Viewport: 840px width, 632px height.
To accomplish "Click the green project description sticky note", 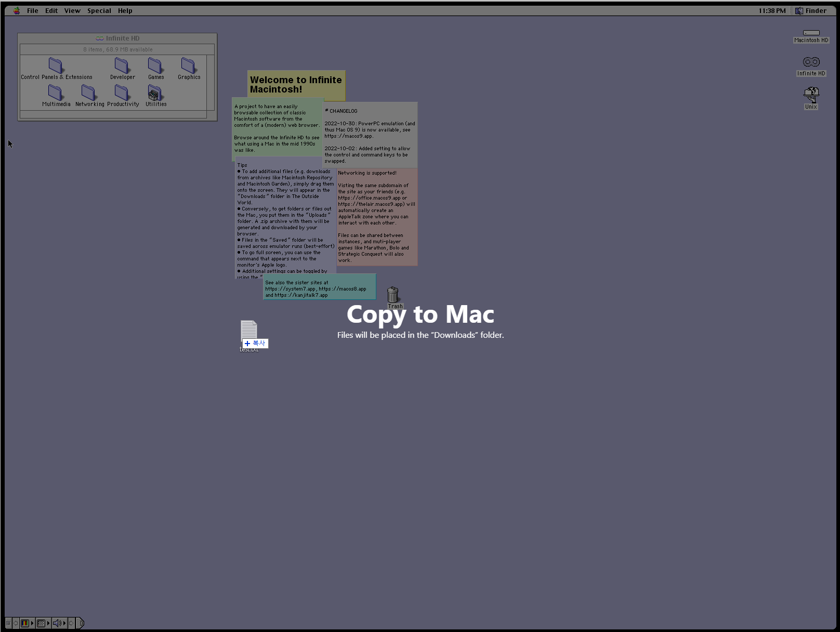I will (x=278, y=127).
